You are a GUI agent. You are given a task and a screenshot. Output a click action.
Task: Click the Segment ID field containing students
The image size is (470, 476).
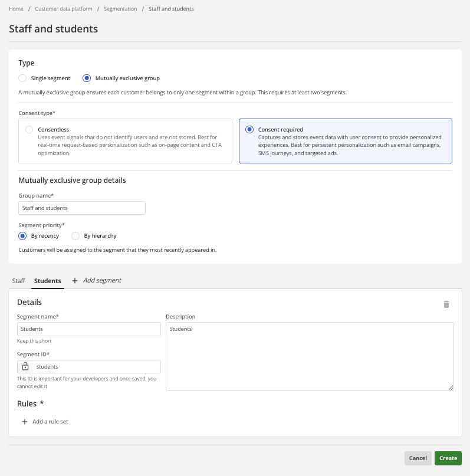(97, 366)
